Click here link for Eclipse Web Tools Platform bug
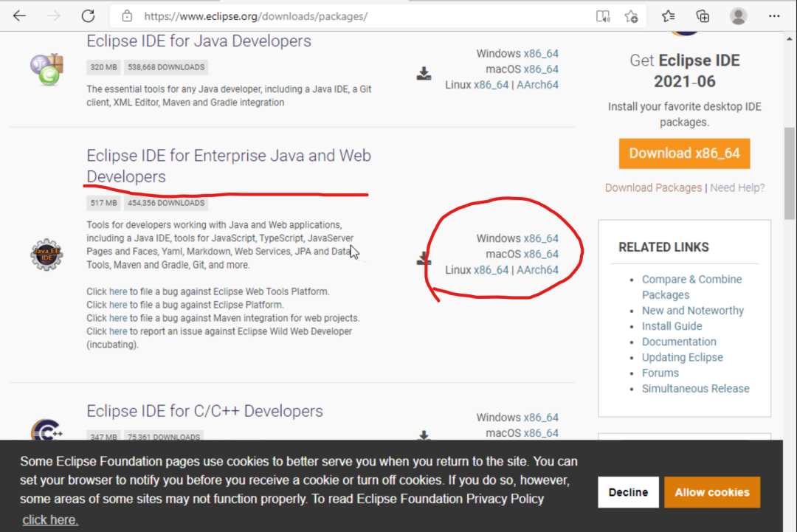This screenshot has height=532, width=797. [118, 291]
